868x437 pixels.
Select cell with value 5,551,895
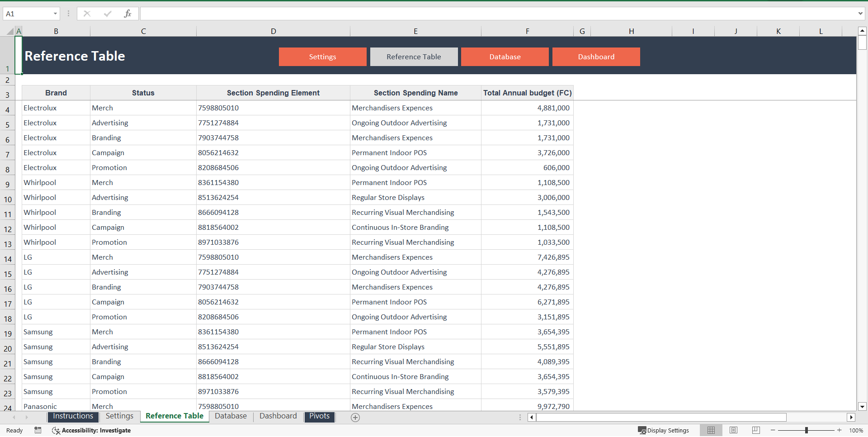[527, 347]
